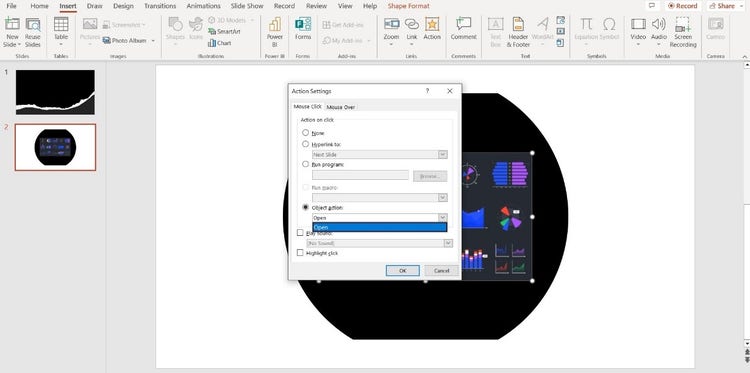Click the Record button in title bar

click(x=683, y=6)
